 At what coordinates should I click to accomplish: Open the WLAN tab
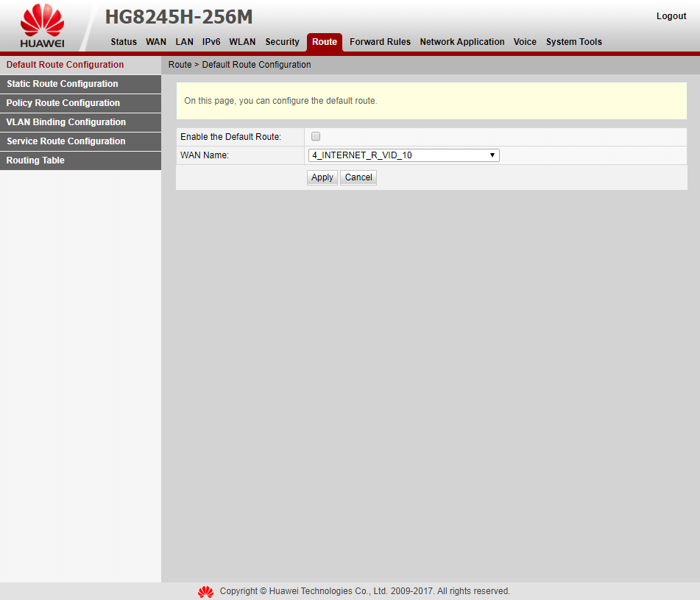(x=242, y=42)
